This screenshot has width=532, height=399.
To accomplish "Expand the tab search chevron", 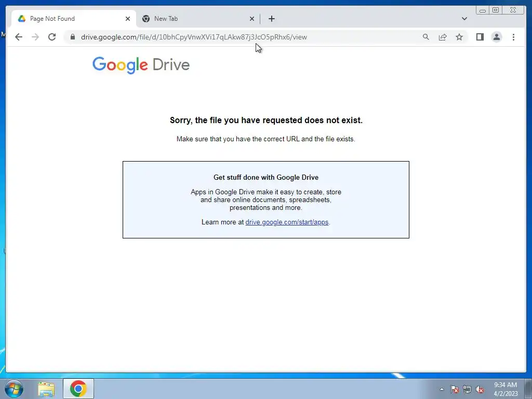I will 464,19.
